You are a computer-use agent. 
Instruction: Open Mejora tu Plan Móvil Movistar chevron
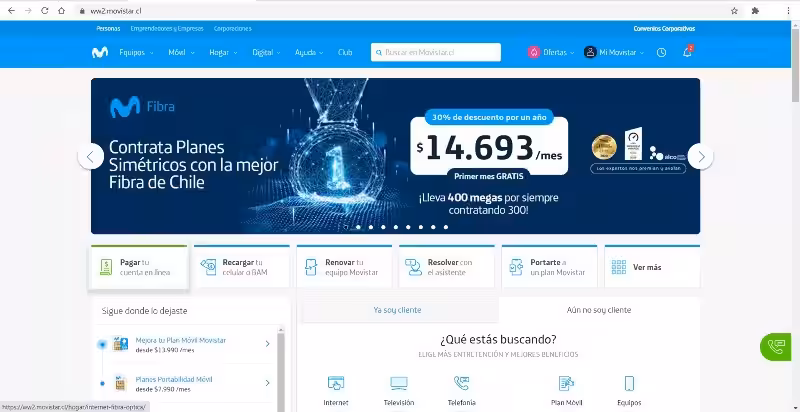point(267,344)
